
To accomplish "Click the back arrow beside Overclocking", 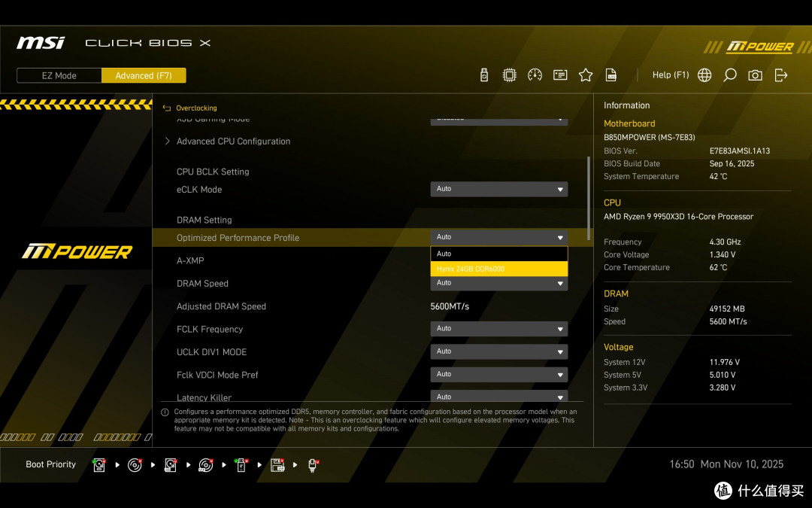I will (167, 108).
